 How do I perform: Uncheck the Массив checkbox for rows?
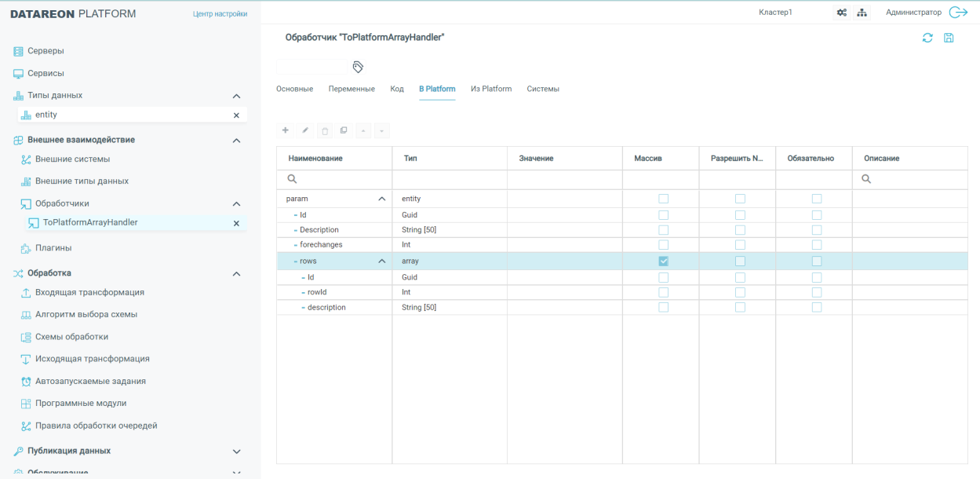[x=663, y=261]
